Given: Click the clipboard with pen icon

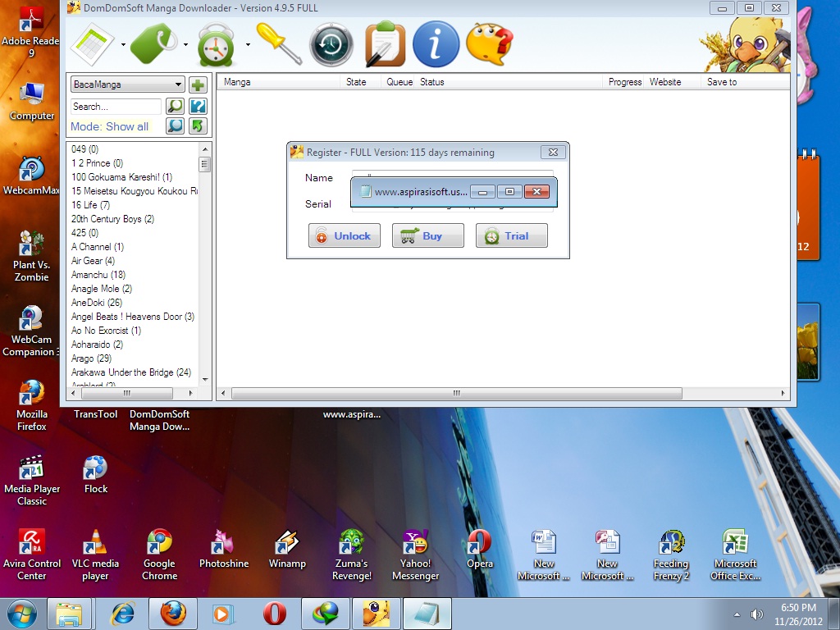Looking at the screenshot, I should pyautogui.click(x=385, y=44).
